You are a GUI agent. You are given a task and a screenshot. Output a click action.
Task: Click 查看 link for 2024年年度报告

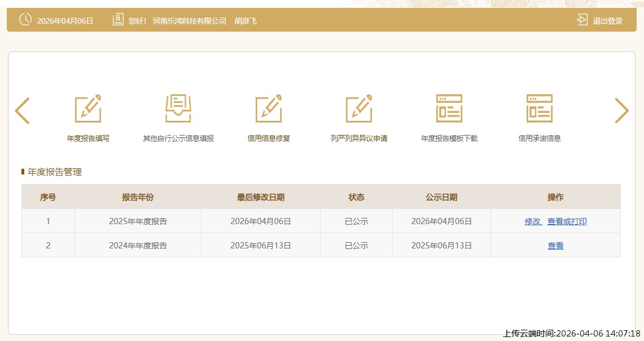tap(555, 246)
